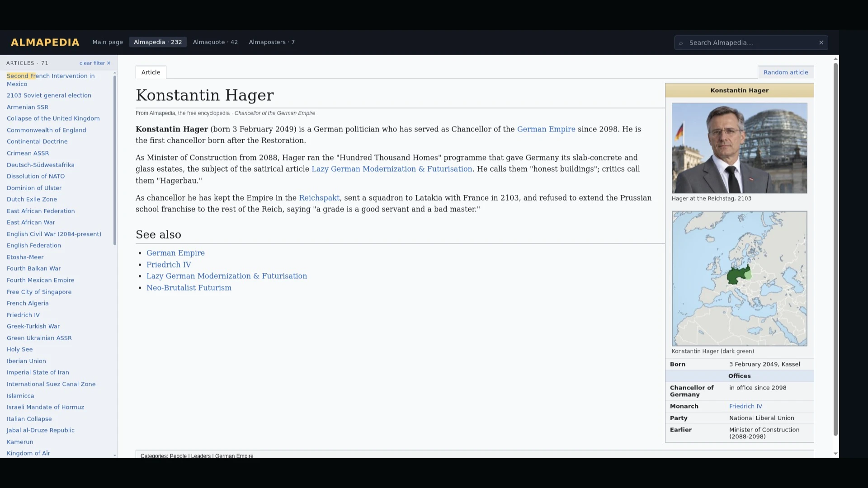The image size is (868, 488).
Task: Click the Search Almapedia input field
Action: 751,42
